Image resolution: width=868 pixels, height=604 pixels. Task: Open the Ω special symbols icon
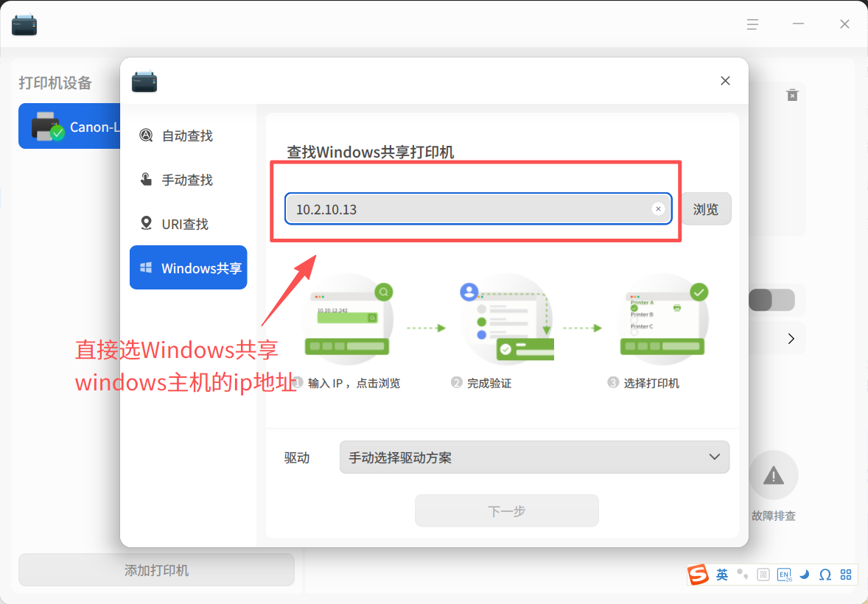coord(825,575)
